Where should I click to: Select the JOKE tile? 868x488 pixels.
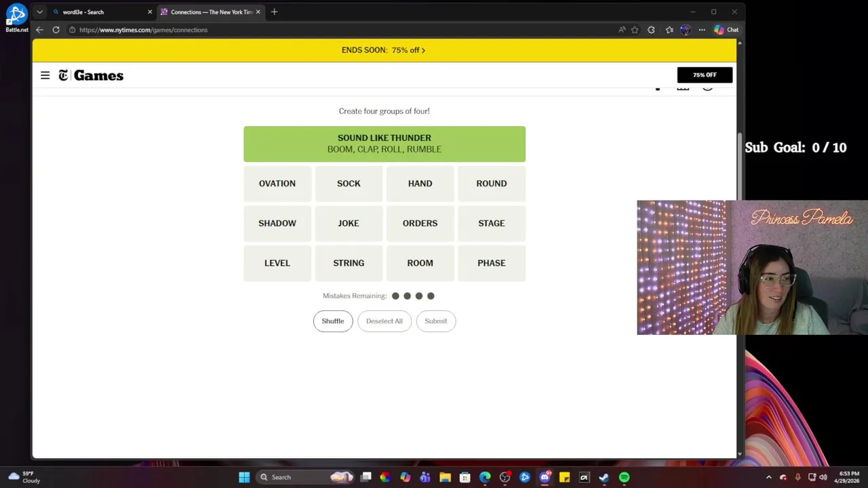pyautogui.click(x=349, y=223)
